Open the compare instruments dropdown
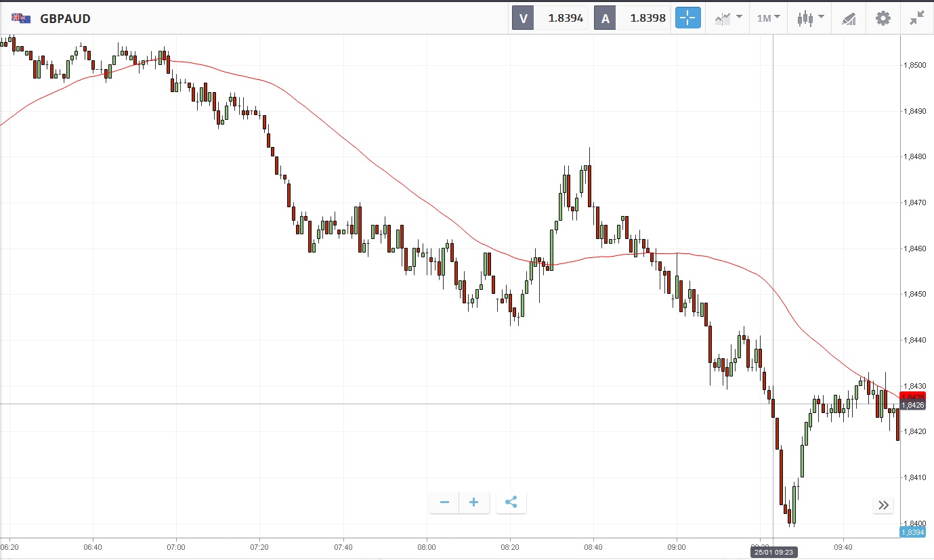 727,18
